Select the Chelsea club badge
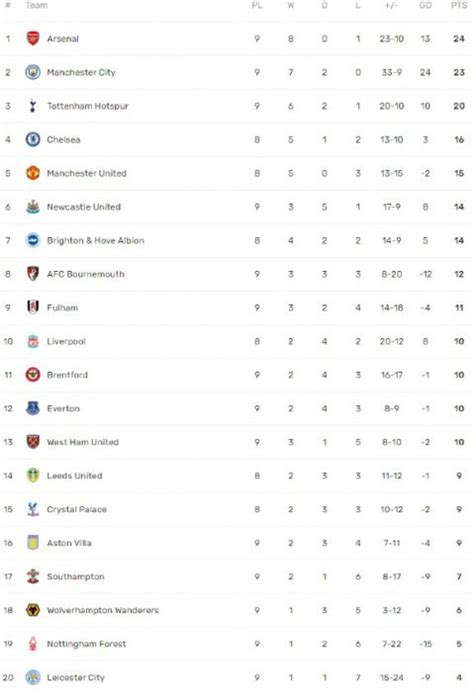The width and height of the screenshot is (474, 692). tap(33, 139)
